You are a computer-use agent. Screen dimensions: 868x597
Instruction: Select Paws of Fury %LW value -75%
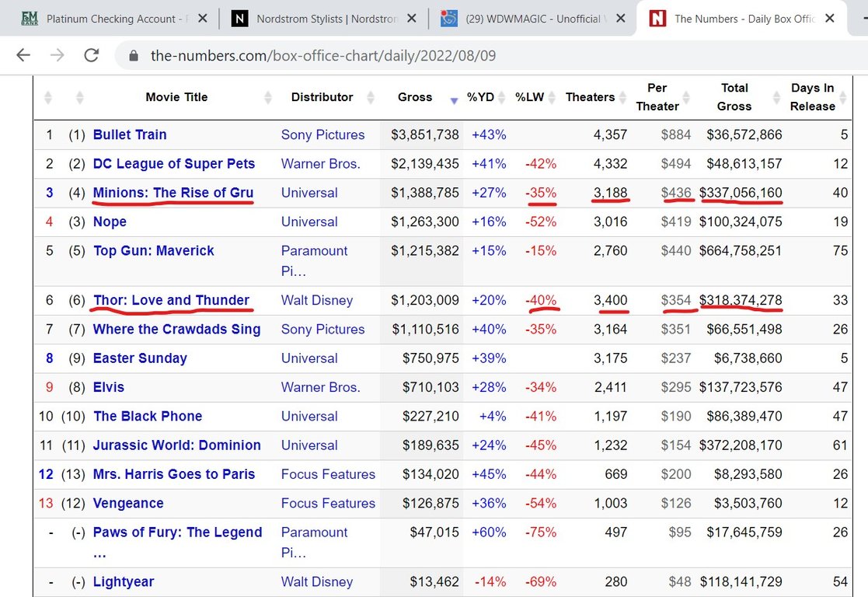coord(541,532)
